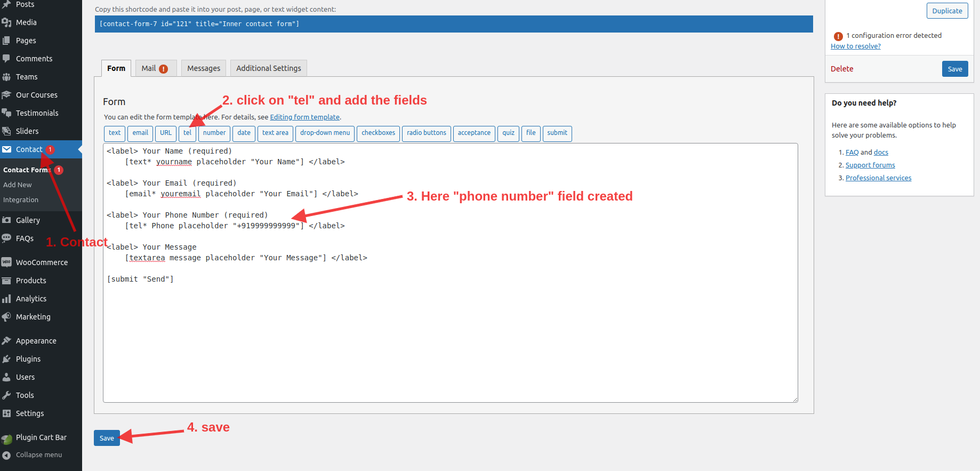Image resolution: width=980 pixels, height=471 pixels.
Task: Click the configuration error warning icon
Action: 838,36
